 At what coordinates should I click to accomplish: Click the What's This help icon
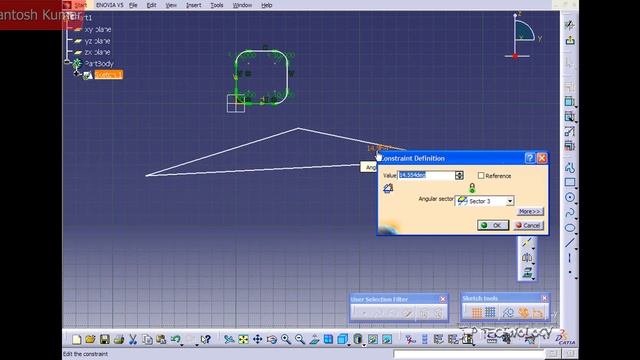tap(206, 340)
